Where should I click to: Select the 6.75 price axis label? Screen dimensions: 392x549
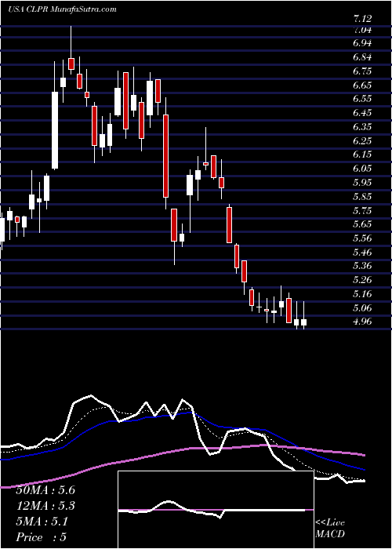[x=362, y=71]
